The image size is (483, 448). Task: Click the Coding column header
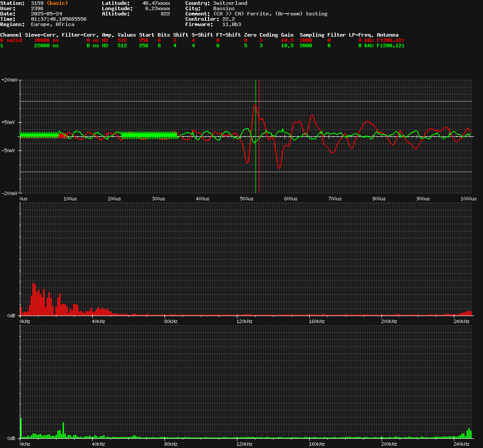269,35
